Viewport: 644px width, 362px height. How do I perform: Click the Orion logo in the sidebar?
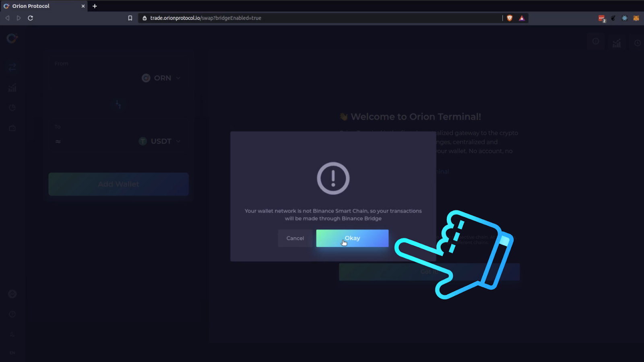12,38
